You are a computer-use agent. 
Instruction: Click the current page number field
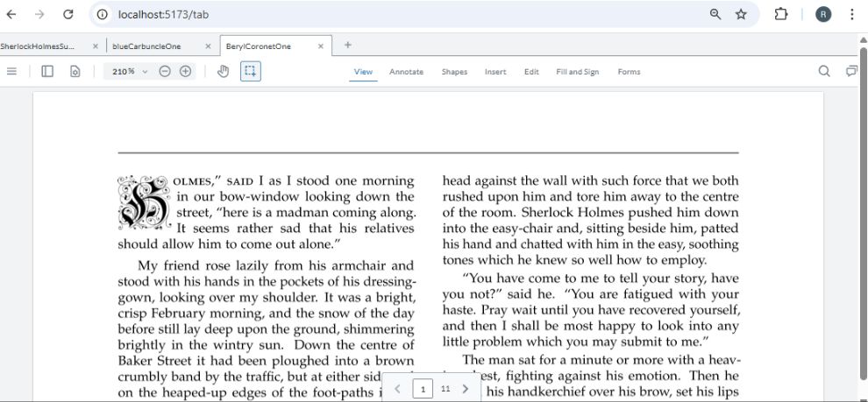coord(423,389)
